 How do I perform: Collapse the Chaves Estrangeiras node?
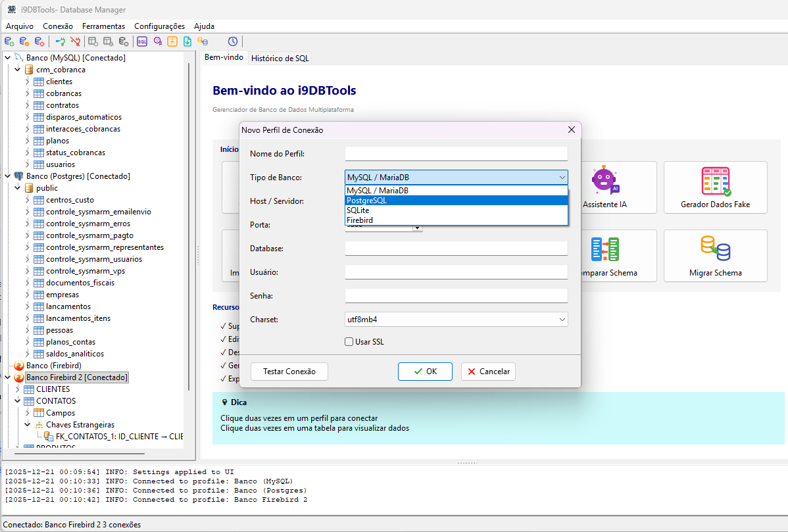28,425
